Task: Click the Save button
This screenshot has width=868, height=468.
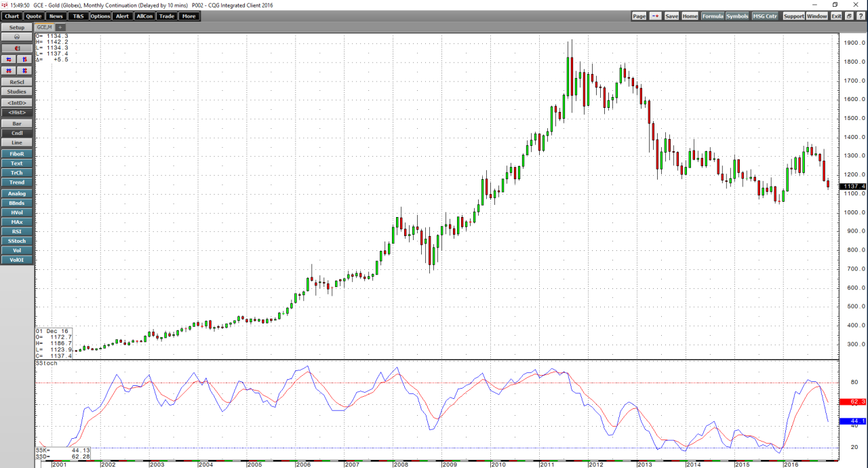Action: click(671, 16)
